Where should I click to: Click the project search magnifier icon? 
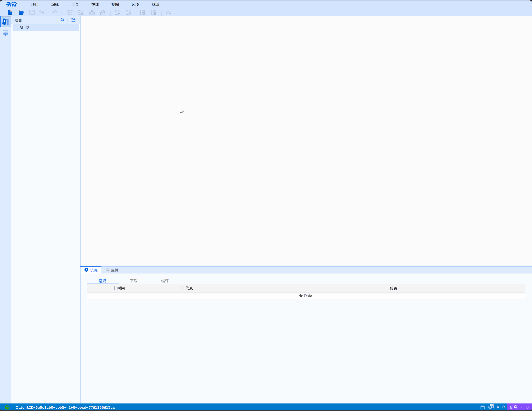(x=62, y=20)
